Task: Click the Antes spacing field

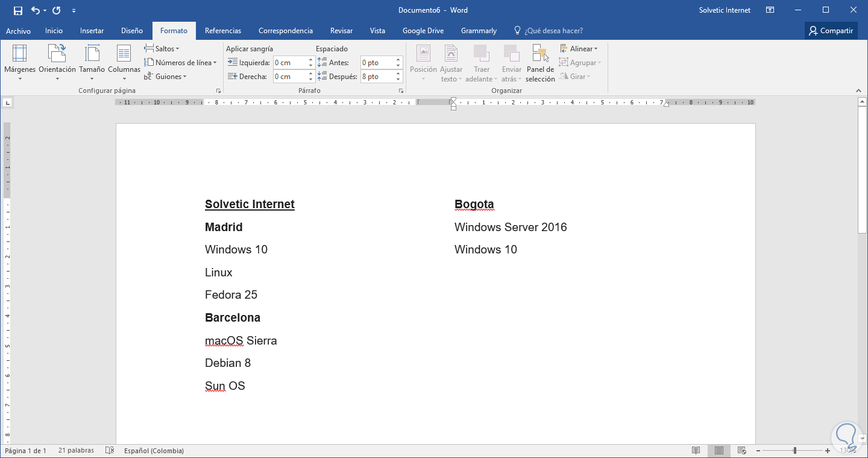Action: [x=378, y=62]
